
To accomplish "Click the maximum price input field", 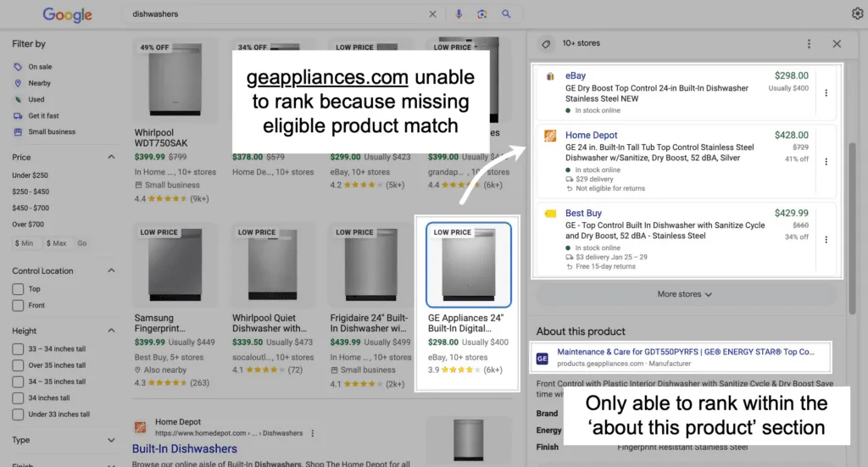I will coord(57,243).
